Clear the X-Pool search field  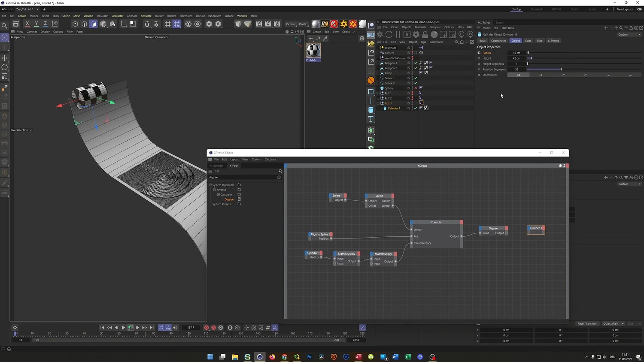pos(279,177)
